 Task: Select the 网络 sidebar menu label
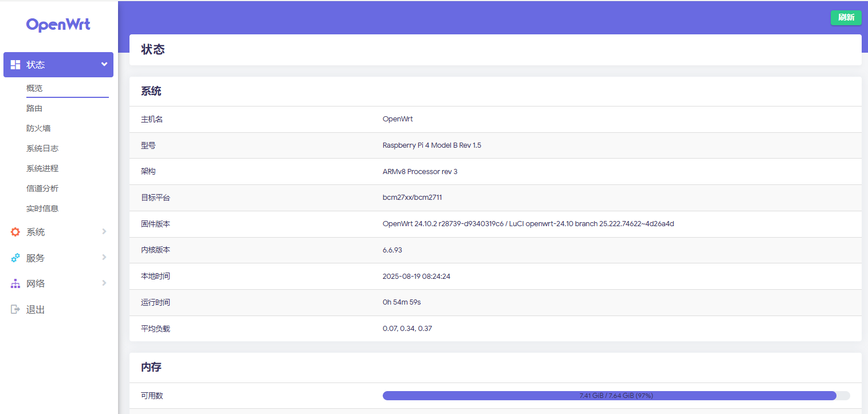pos(36,283)
